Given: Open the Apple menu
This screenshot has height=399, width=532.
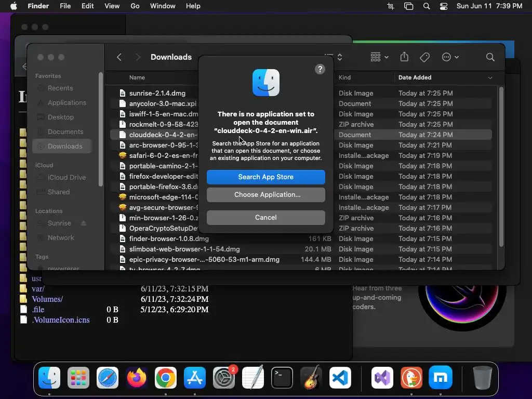Looking at the screenshot, I should point(14,6).
